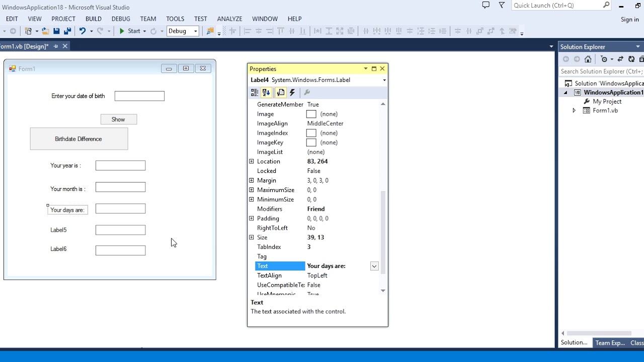
Task: Switch Properties grid to Alphabetical view
Action: (x=266, y=93)
